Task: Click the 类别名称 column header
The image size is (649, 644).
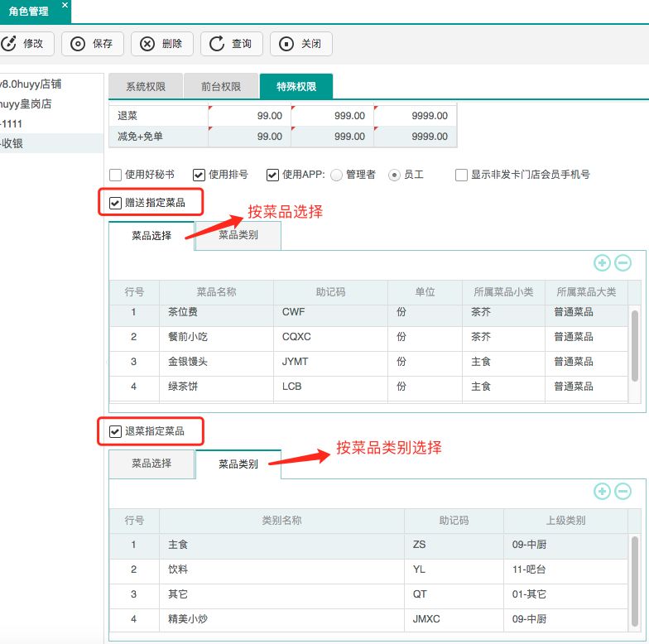Action: pyautogui.click(x=281, y=521)
